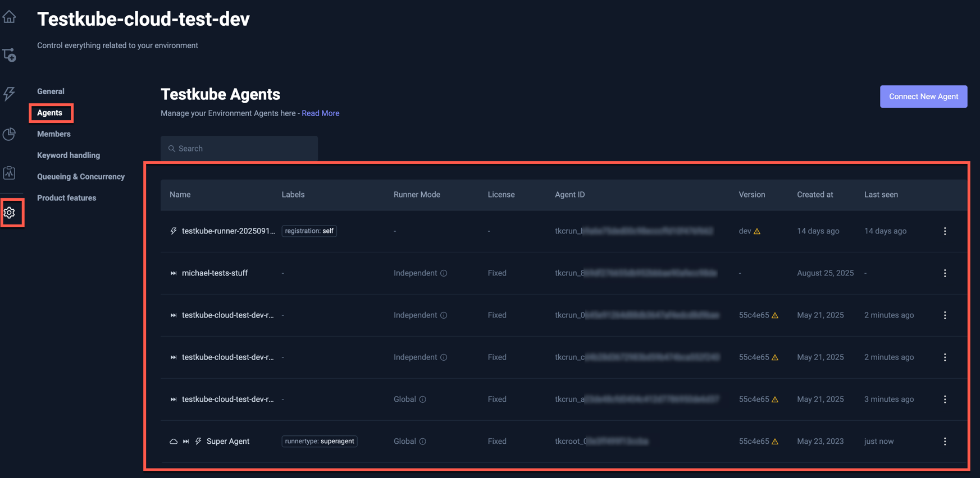The image size is (980, 478).
Task: Click info icon next to Super Agent's Global mode
Action: click(423, 442)
